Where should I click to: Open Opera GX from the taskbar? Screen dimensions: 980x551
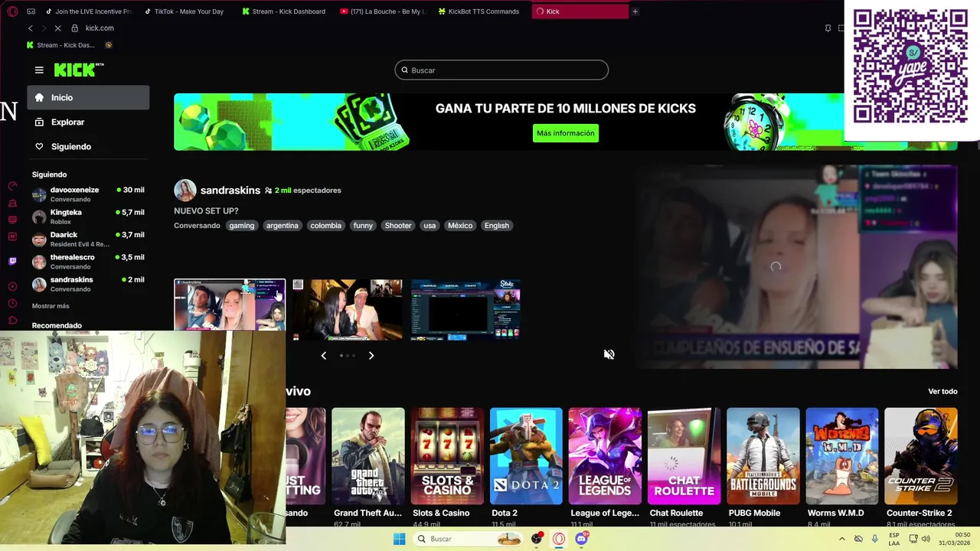pos(559,539)
